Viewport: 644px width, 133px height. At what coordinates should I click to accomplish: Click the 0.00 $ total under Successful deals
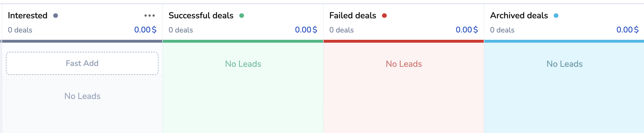[306, 30]
